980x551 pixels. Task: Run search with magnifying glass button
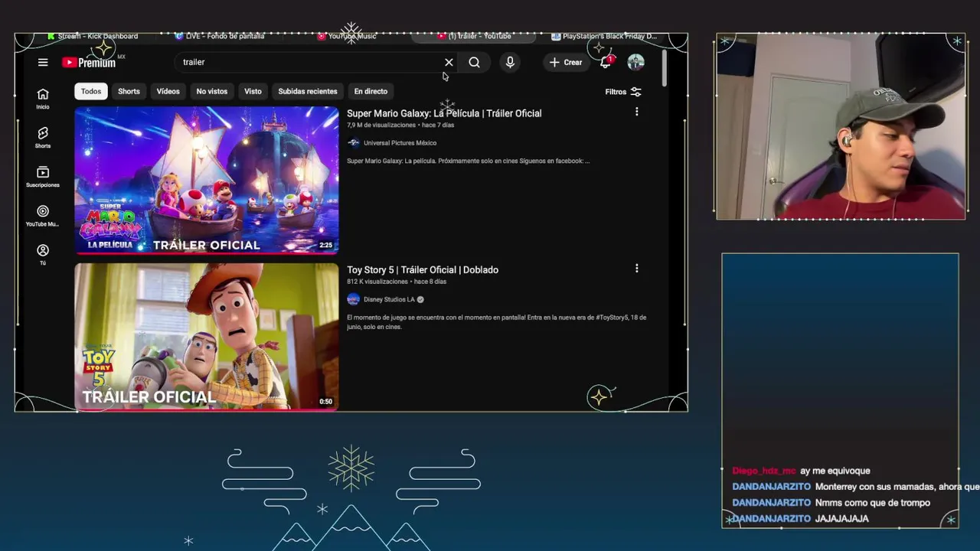pos(474,63)
